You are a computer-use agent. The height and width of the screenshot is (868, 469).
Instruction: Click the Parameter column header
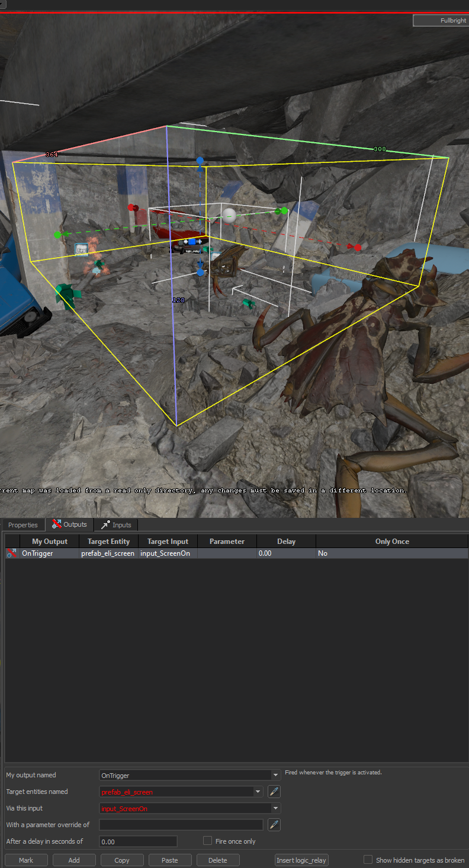(227, 541)
